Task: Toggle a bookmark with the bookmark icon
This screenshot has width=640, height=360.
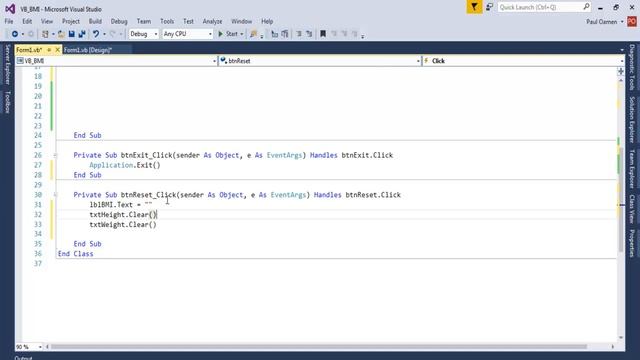Action: [x=323, y=34]
